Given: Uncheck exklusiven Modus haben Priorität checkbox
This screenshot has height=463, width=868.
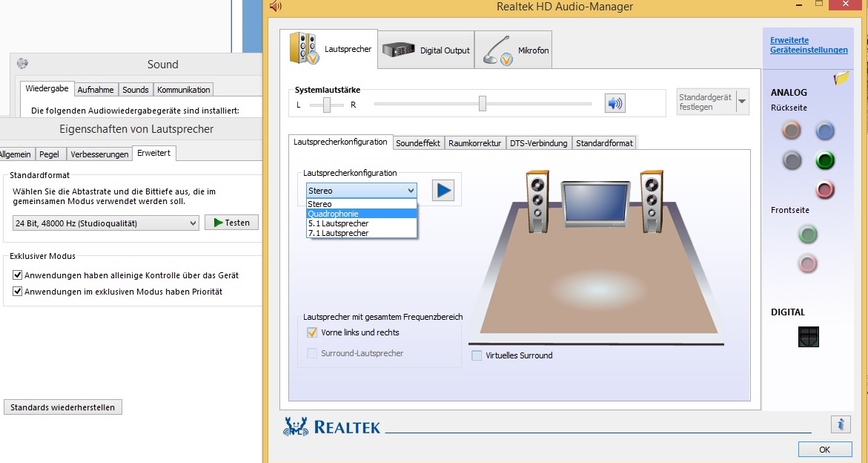Looking at the screenshot, I should click(x=17, y=292).
